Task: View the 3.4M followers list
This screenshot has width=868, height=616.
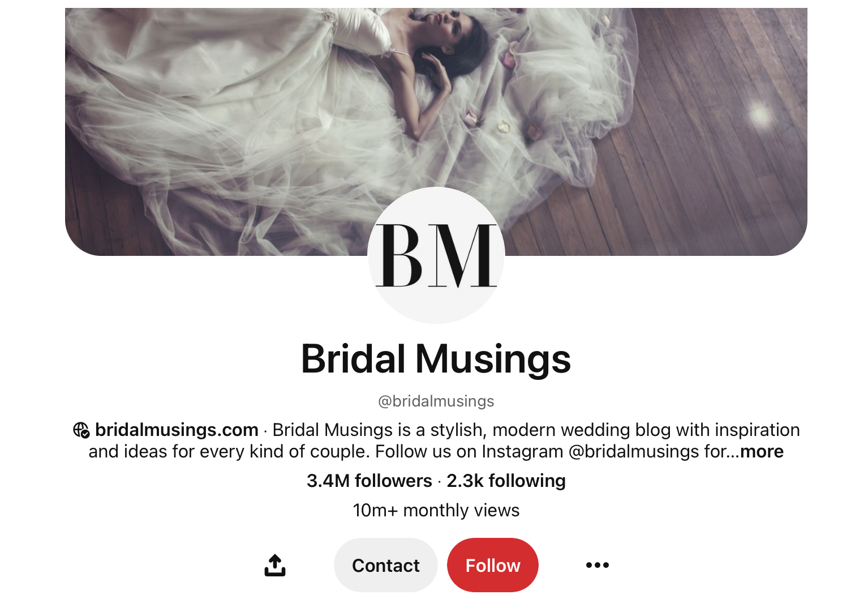Action: click(x=369, y=481)
